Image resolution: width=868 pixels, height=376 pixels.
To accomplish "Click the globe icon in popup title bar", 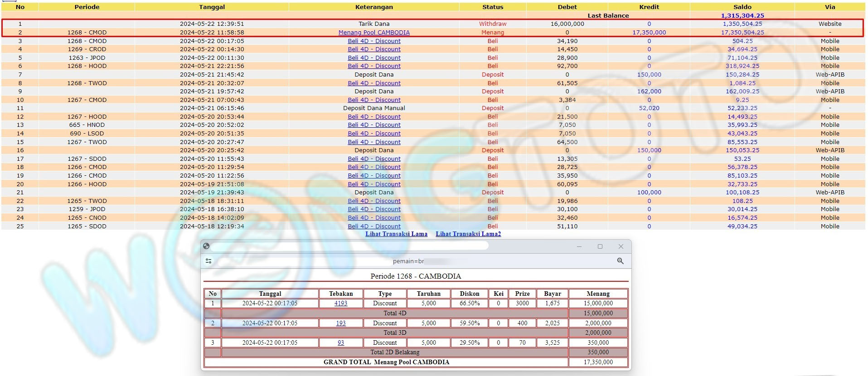I will (x=206, y=246).
